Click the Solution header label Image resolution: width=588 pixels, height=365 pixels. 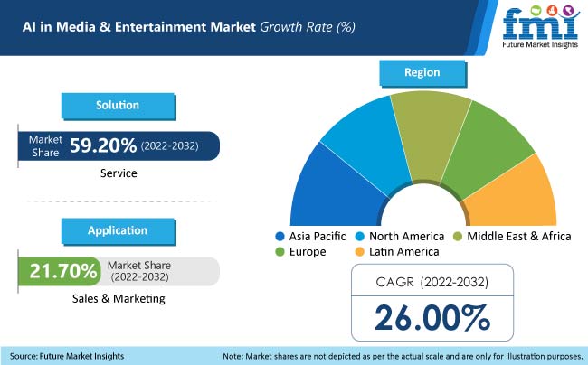(118, 106)
